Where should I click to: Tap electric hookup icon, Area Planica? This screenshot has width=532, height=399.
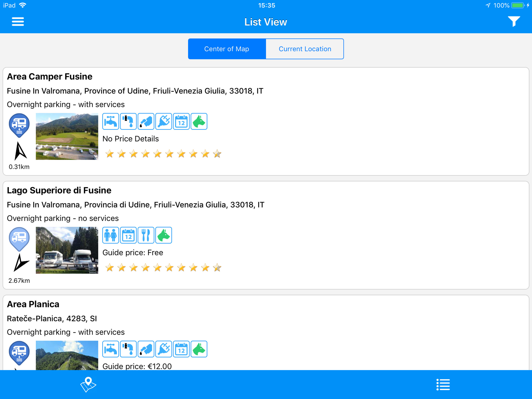[x=164, y=349]
